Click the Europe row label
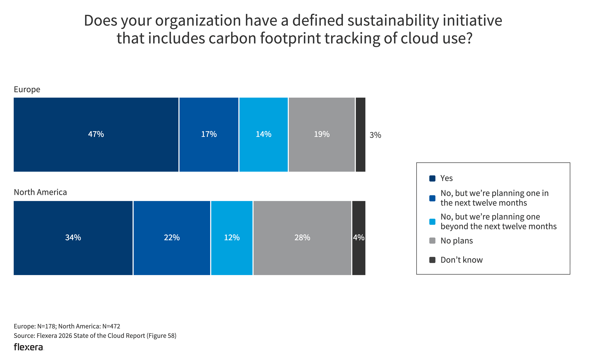This screenshot has width=589, height=364. point(27,89)
